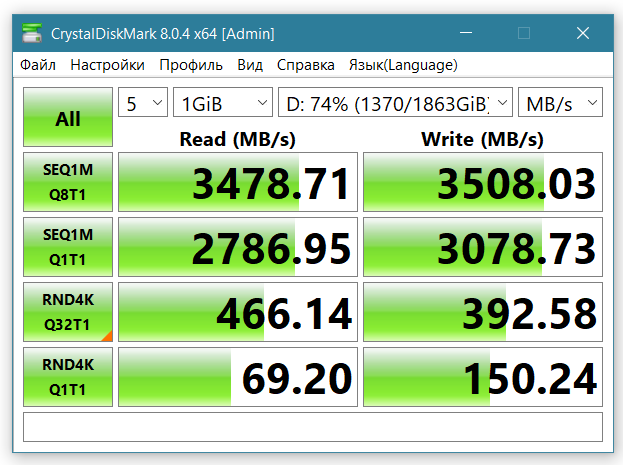Click the SEQ1M Q1T1 write result 3078.73
Image resolution: width=623 pixels, height=465 pixels.
483,247
